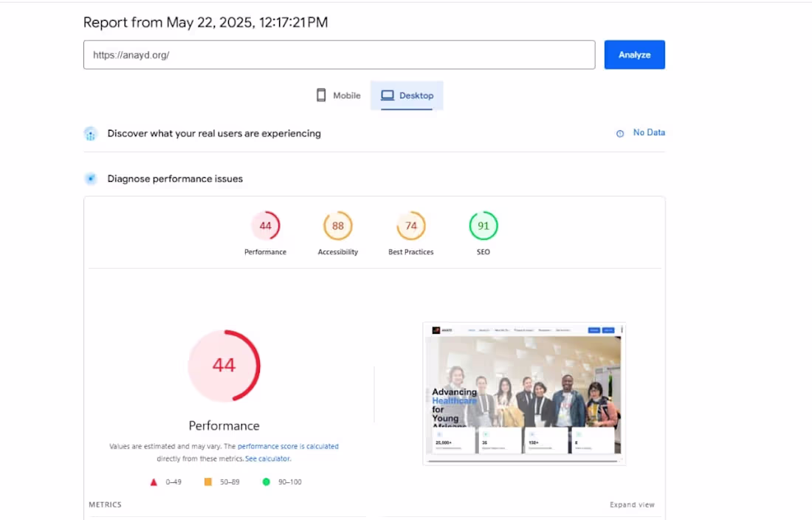Click the mobile phone icon
812x520 pixels.
pyautogui.click(x=321, y=95)
